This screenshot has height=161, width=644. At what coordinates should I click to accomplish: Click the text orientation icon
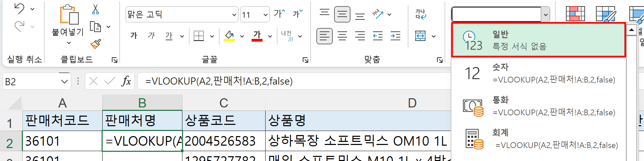click(x=378, y=14)
